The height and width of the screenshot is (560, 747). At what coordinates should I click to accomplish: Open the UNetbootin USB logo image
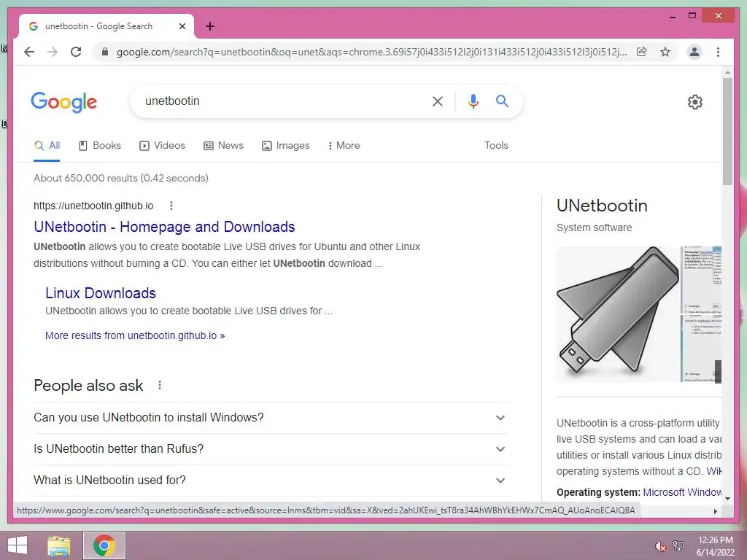click(618, 314)
